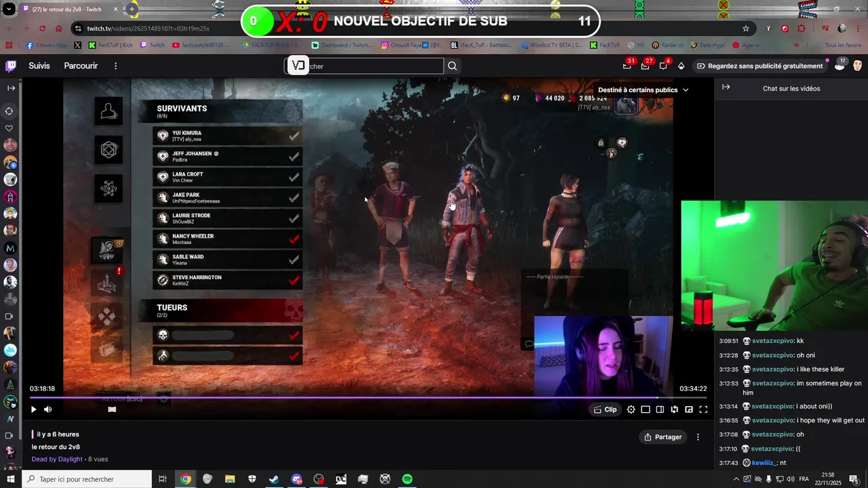The height and width of the screenshot is (488, 868).
Task: Open File Explorer from the taskbar
Action: coord(230,479)
